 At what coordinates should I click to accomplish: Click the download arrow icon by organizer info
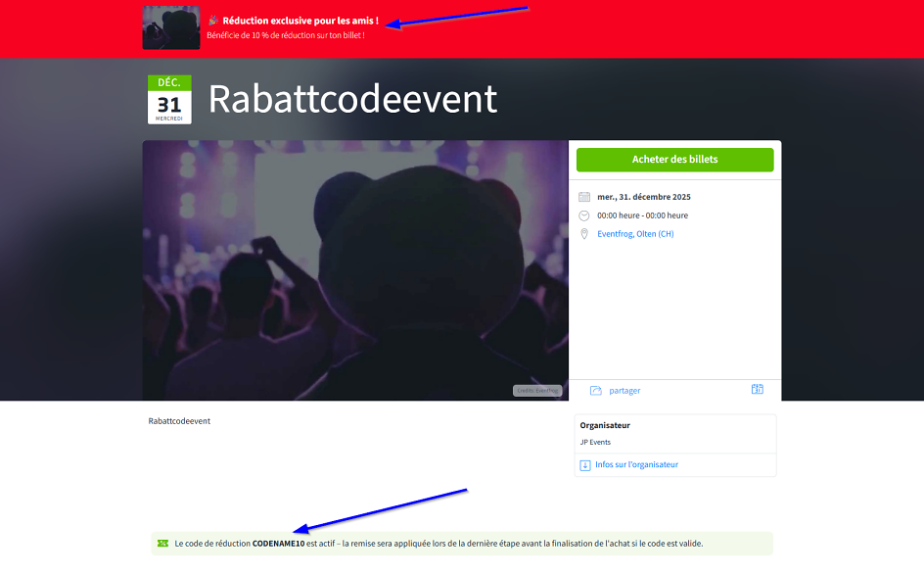(x=585, y=464)
